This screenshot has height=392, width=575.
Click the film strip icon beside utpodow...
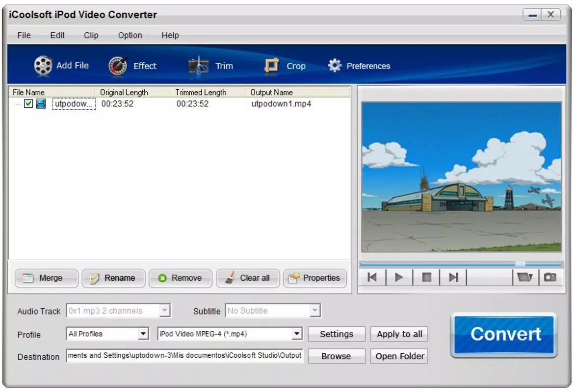pos(41,104)
